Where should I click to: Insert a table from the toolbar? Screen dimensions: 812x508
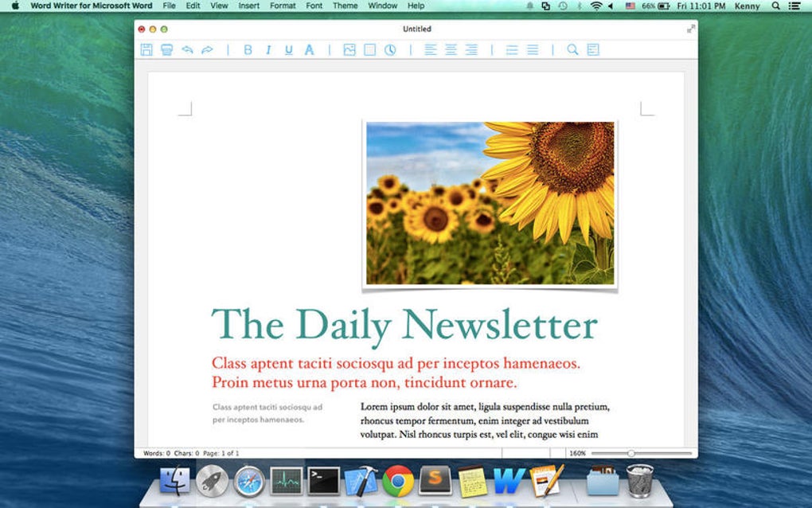369,49
